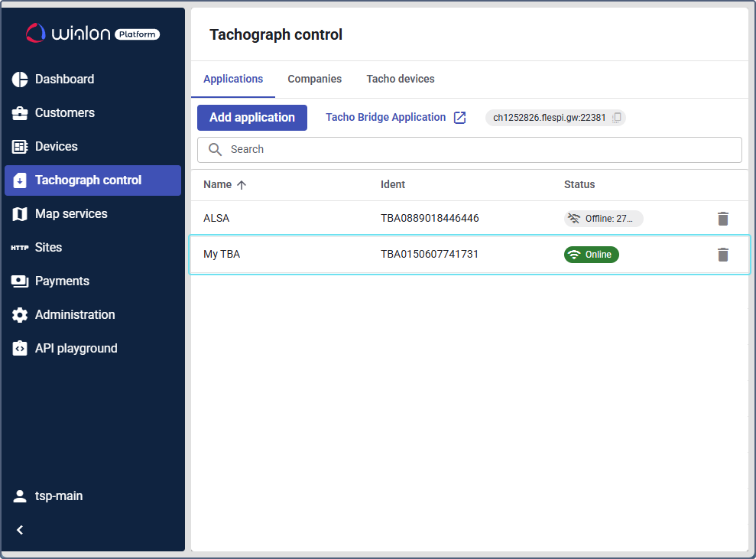The image size is (756, 559).
Task: Sort applications by Name column arrow
Action: coord(242,185)
